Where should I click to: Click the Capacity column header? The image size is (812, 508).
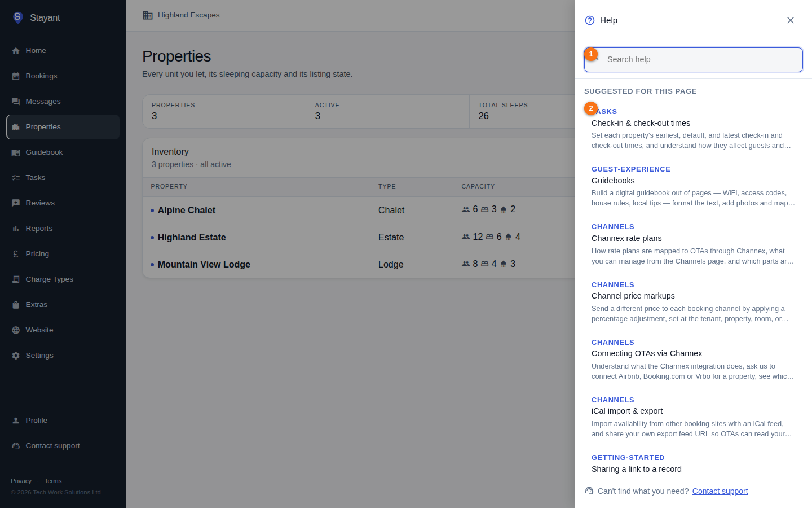[x=478, y=186]
